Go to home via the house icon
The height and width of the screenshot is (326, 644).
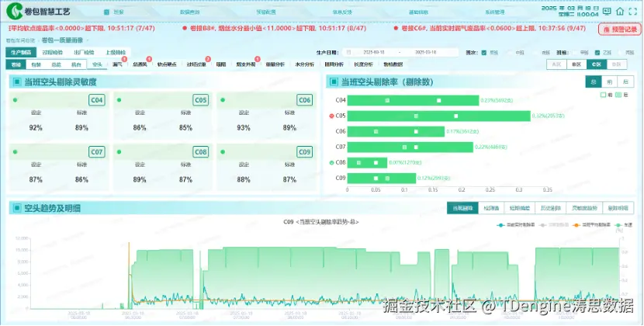(620, 11)
